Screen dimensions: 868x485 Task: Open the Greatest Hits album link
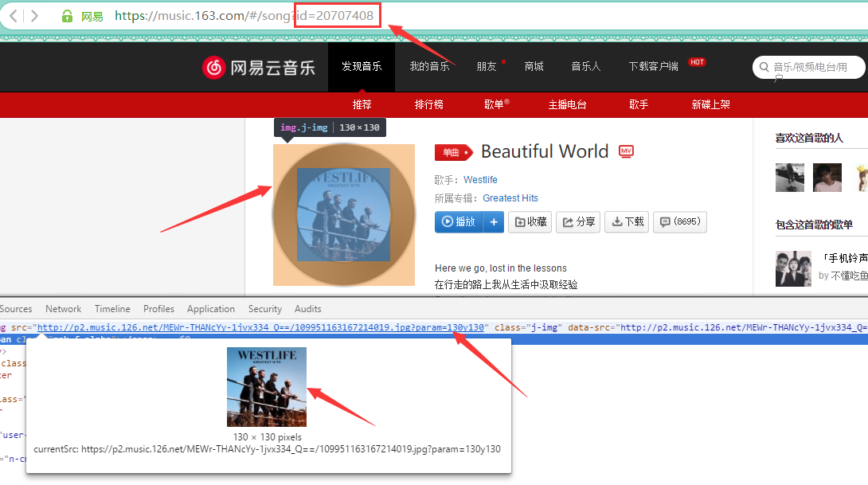[x=510, y=198]
